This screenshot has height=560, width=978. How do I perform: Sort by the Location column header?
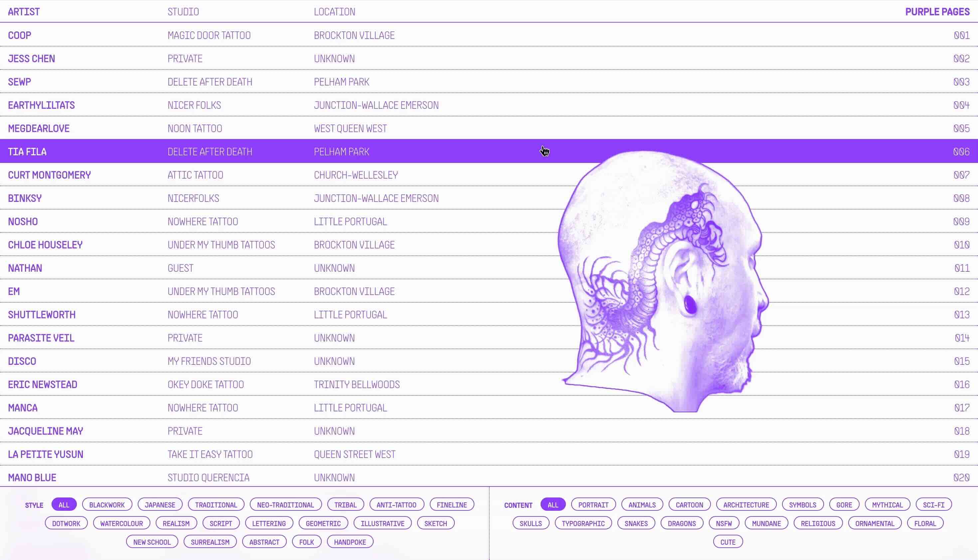(x=334, y=12)
